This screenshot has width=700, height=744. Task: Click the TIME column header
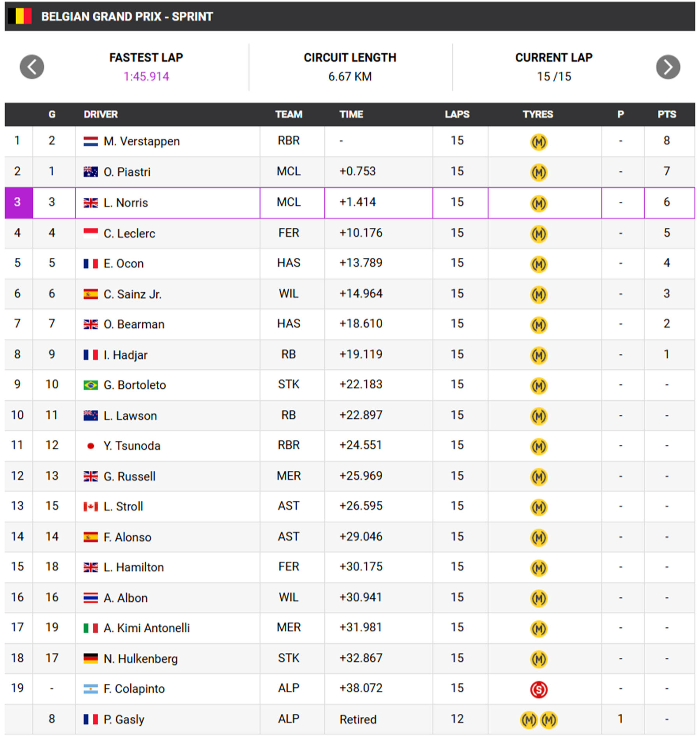click(351, 114)
